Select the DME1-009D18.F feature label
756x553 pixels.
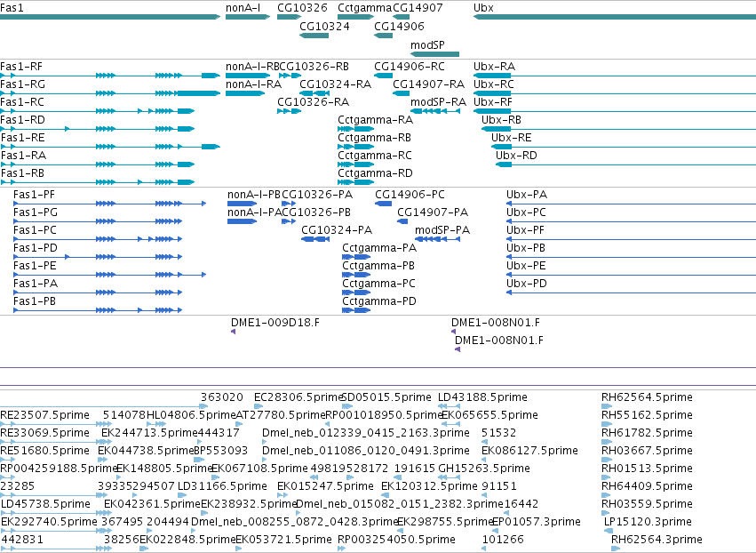[x=275, y=323]
